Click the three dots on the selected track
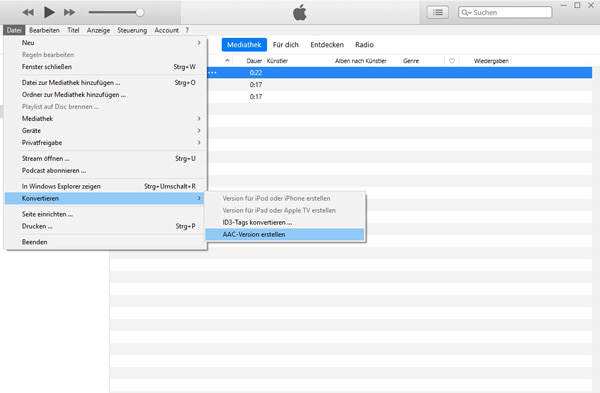This screenshot has height=393, width=600. click(x=213, y=73)
